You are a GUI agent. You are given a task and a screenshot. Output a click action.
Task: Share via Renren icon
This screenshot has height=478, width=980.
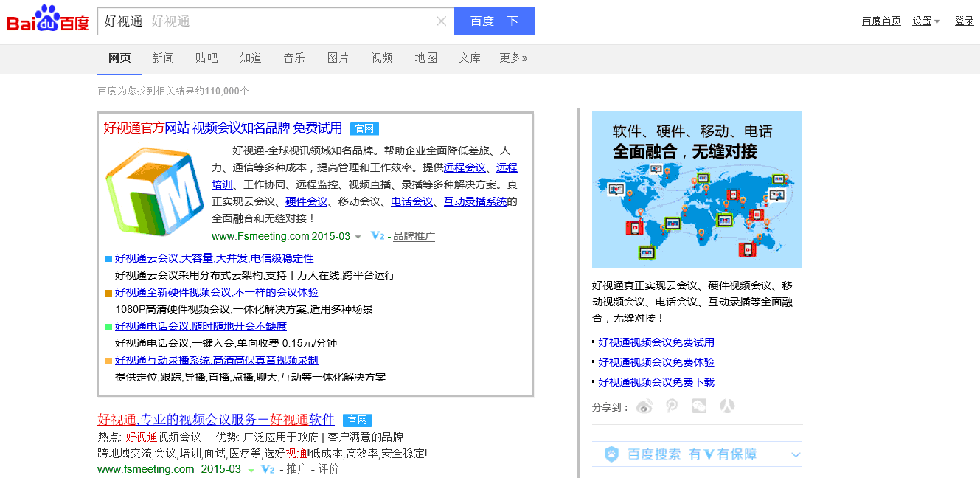727,406
